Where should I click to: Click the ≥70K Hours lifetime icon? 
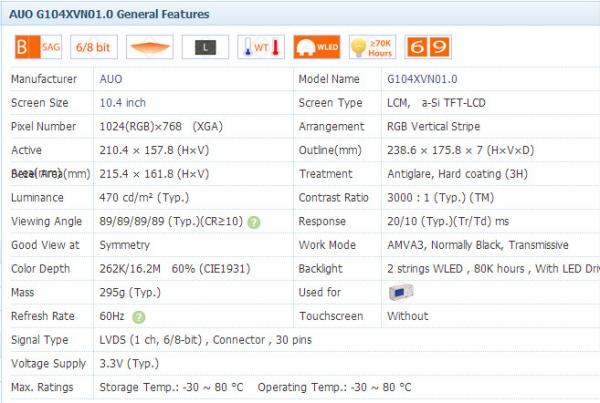pyautogui.click(x=372, y=47)
